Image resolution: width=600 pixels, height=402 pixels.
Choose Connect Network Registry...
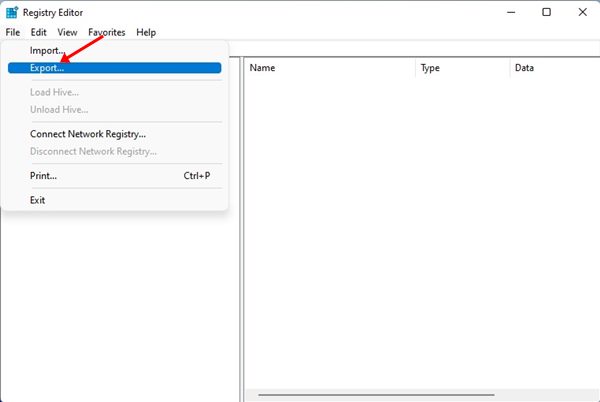(x=114, y=134)
